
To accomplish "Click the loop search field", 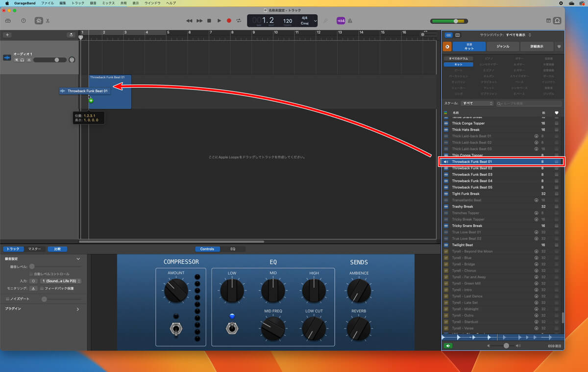I will click(529, 103).
